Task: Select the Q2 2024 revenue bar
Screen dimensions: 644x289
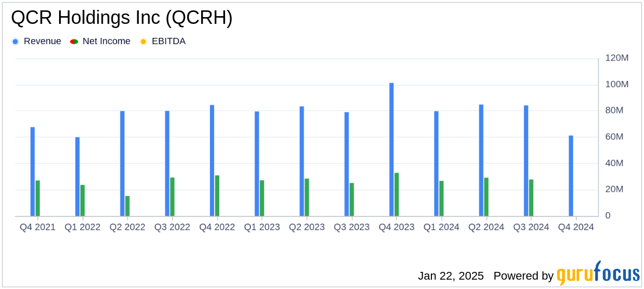Action: click(481, 160)
